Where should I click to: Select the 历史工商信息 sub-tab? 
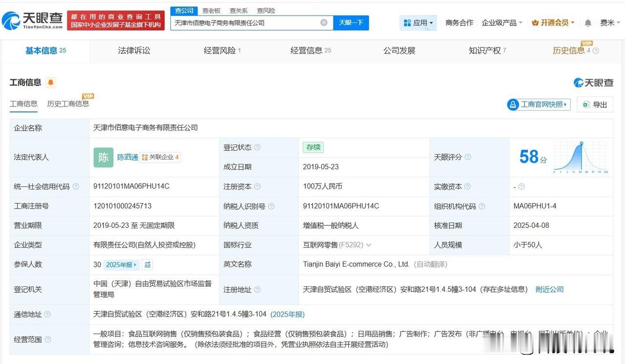point(68,103)
